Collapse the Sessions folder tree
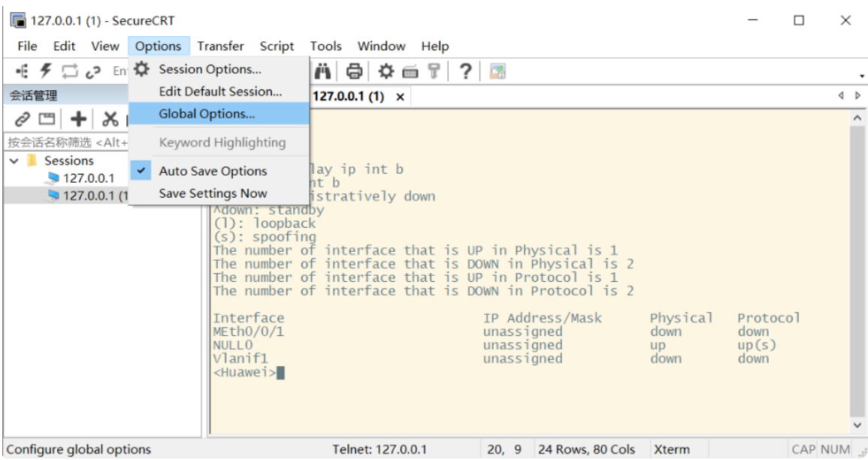 14,161
